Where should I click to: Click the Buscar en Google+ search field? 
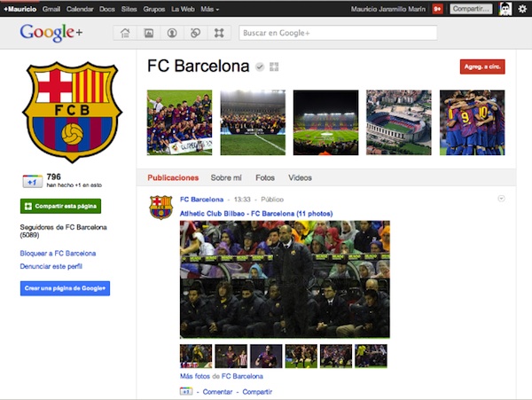click(338, 33)
